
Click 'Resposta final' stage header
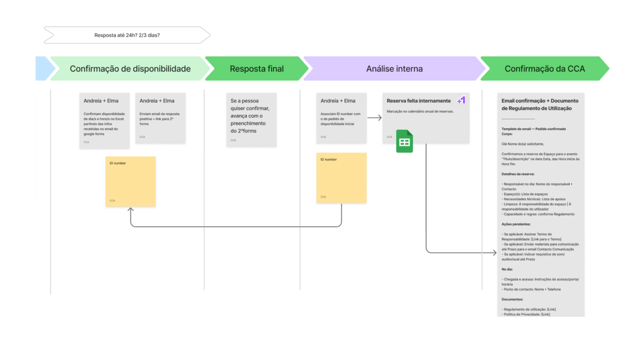point(257,69)
